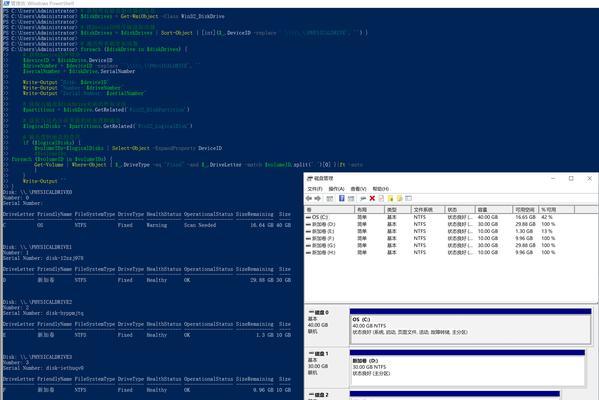This screenshot has width=599, height=400.
Task: Click the first yellow folder toolbar icon
Action: pyautogui.click(x=390, y=198)
